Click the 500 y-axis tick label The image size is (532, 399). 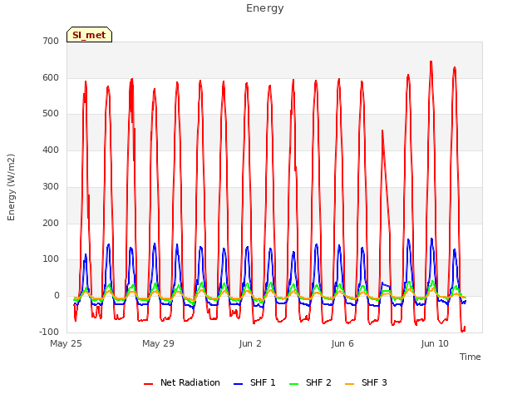[x=51, y=114]
